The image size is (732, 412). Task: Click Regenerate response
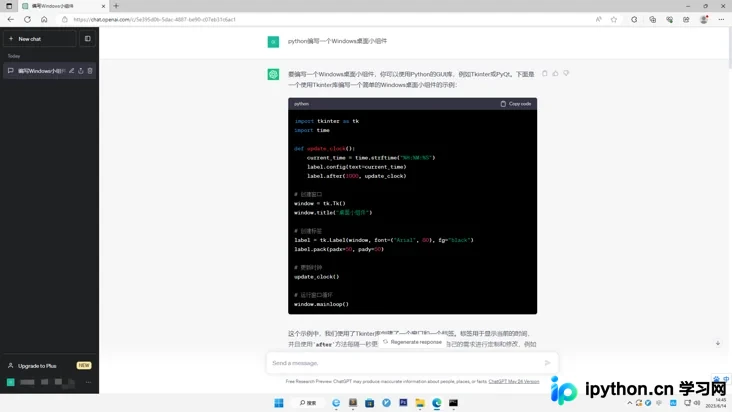412,342
